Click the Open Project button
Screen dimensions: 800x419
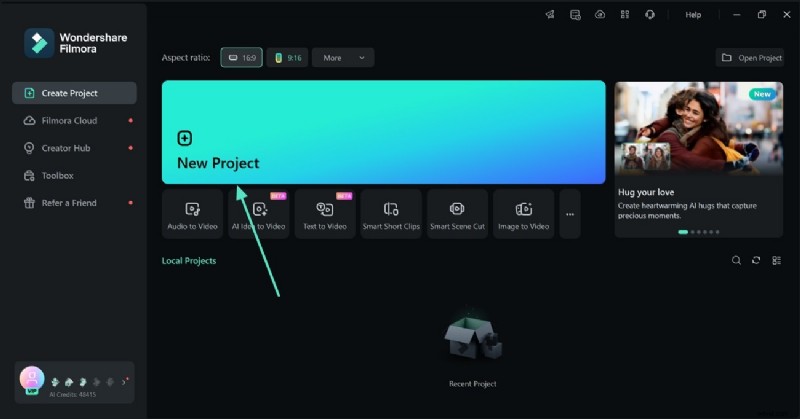coord(751,58)
